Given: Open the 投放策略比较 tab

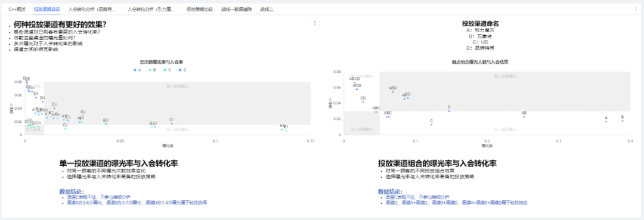Looking at the screenshot, I should (199, 8).
